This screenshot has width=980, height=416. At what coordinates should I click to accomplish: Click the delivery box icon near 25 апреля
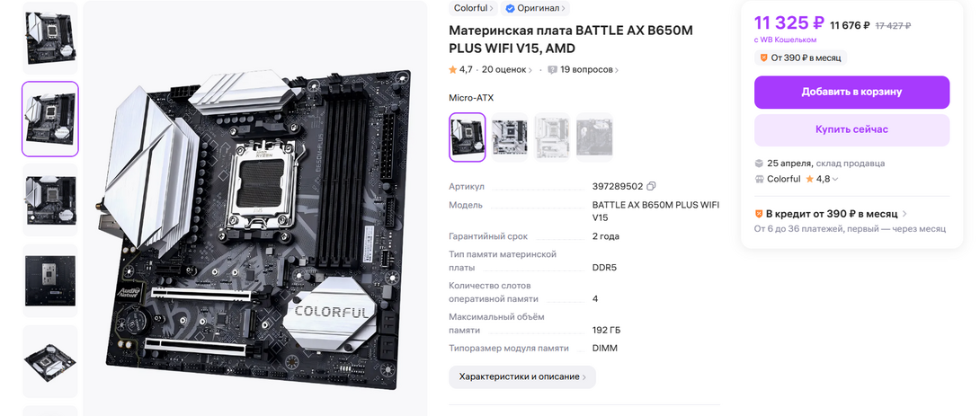tap(759, 163)
